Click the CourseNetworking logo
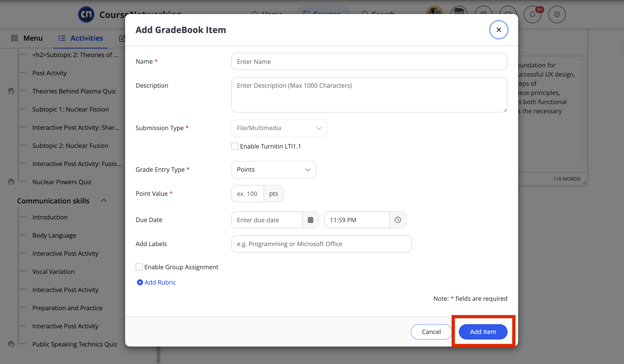 click(x=86, y=14)
